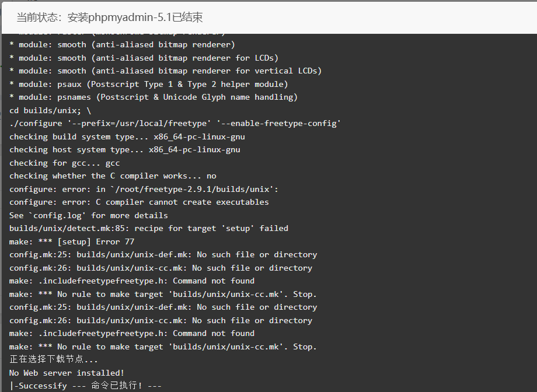
Task: Select the 'detect.mk:85: recipe for target setup failed' line
Action: click(149, 228)
